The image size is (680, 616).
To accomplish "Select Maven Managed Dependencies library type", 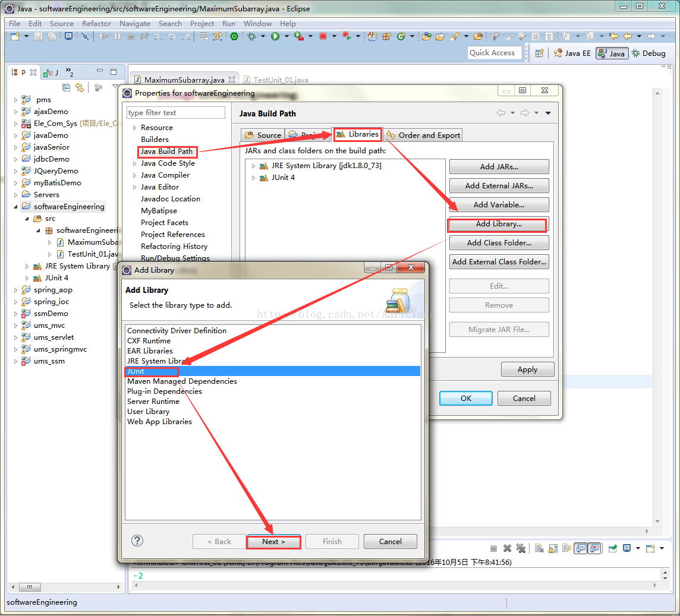I will pyautogui.click(x=273, y=381).
